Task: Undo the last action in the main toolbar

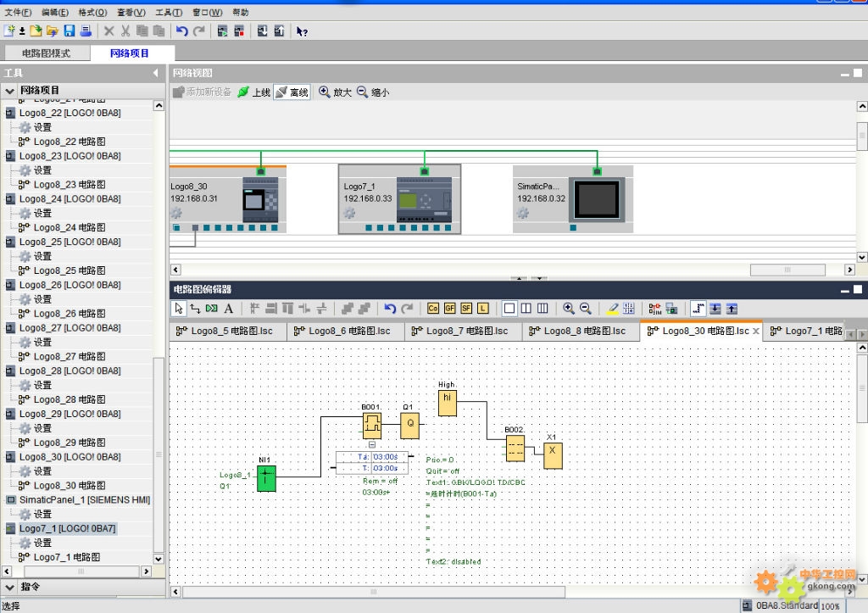Action: pos(182,31)
